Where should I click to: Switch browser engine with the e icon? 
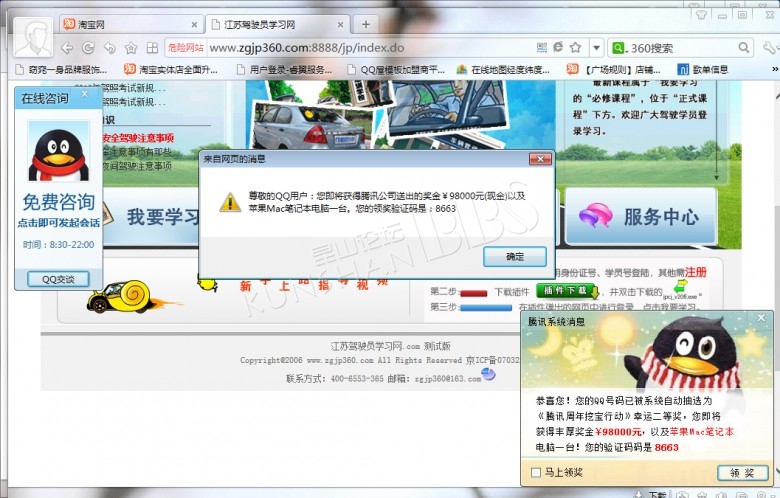coord(558,47)
